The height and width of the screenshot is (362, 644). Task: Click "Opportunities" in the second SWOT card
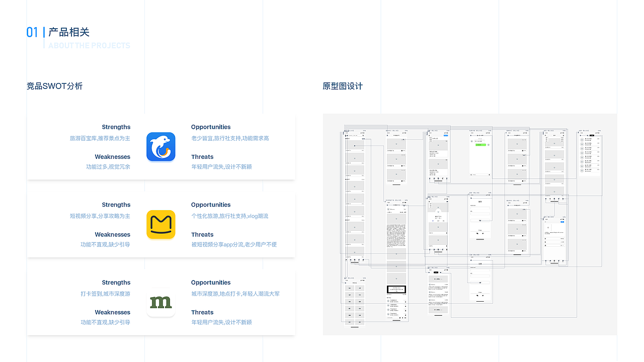tap(211, 205)
